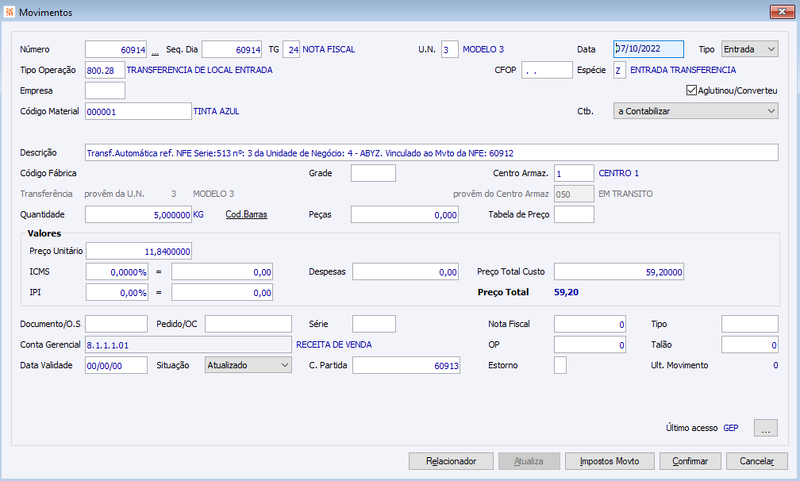The height and width of the screenshot is (481, 800).
Task: Focus the Data Validade field
Action: [x=116, y=365]
